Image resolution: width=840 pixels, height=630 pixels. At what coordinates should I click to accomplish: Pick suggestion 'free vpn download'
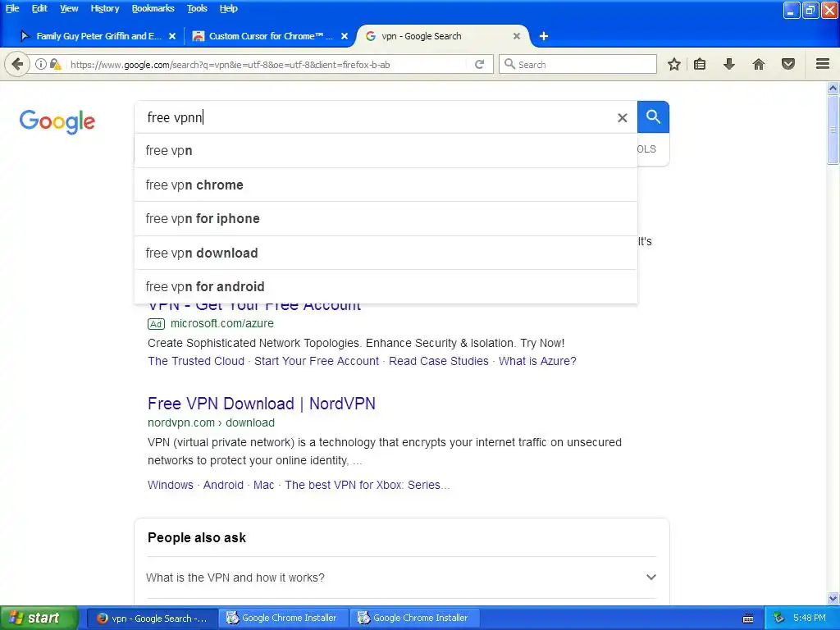(386, 253)
